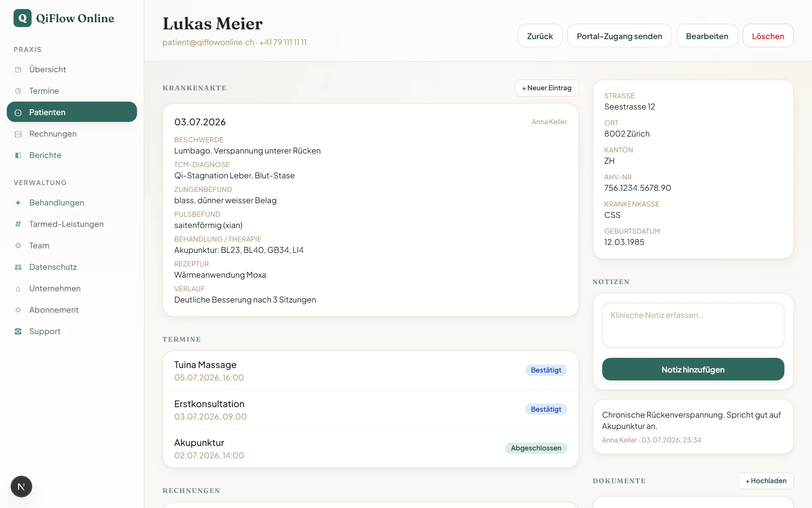Click the Ort value 8002 Zürich
This screenshot has height=508, width=812.
627,134
